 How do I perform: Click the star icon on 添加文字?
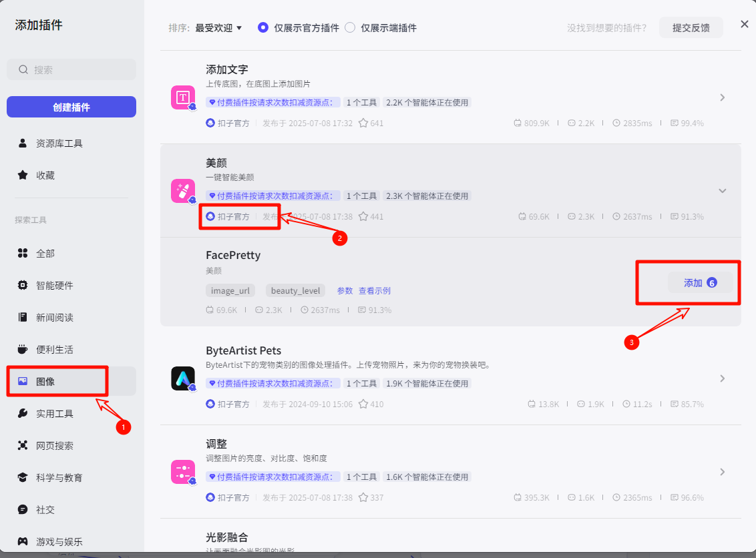tap(363, 123)
